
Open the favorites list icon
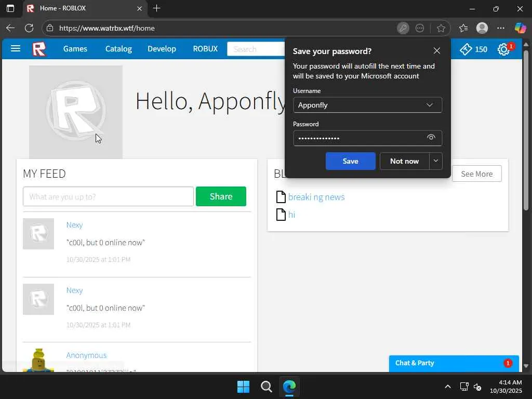pyautogui.click(x=463, y=28)
